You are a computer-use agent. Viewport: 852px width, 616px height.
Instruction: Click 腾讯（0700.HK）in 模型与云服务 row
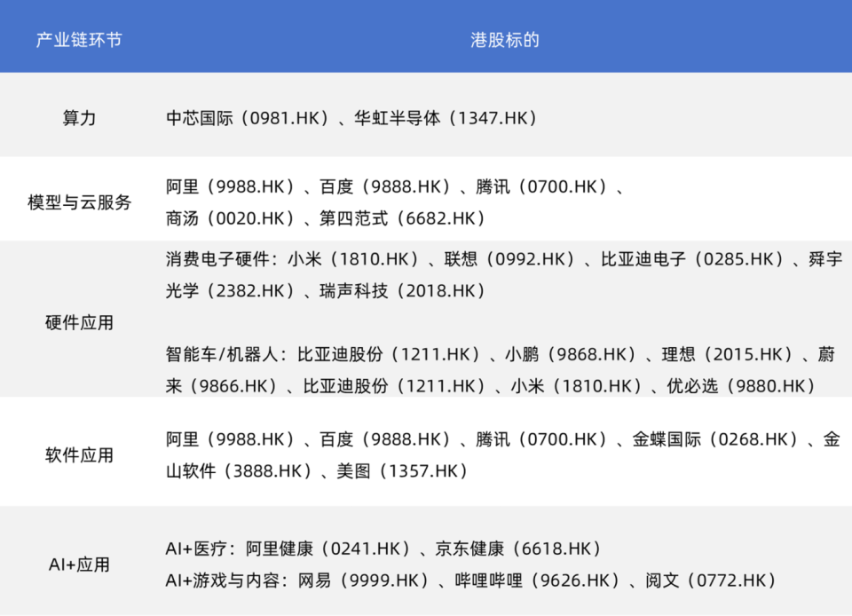[x=546, y=187]
